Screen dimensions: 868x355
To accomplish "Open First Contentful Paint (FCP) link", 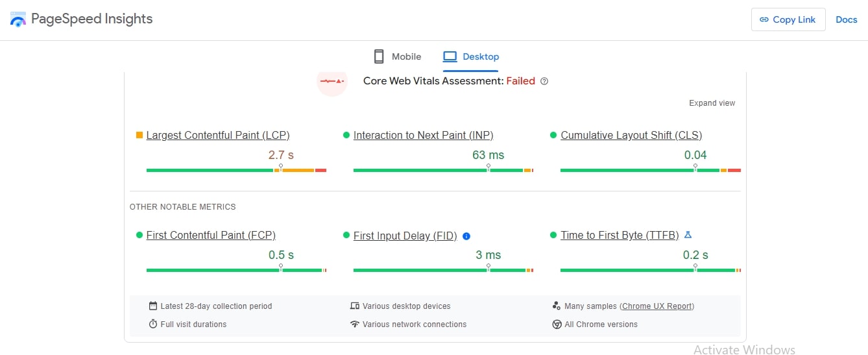I will tap(211, 235).
